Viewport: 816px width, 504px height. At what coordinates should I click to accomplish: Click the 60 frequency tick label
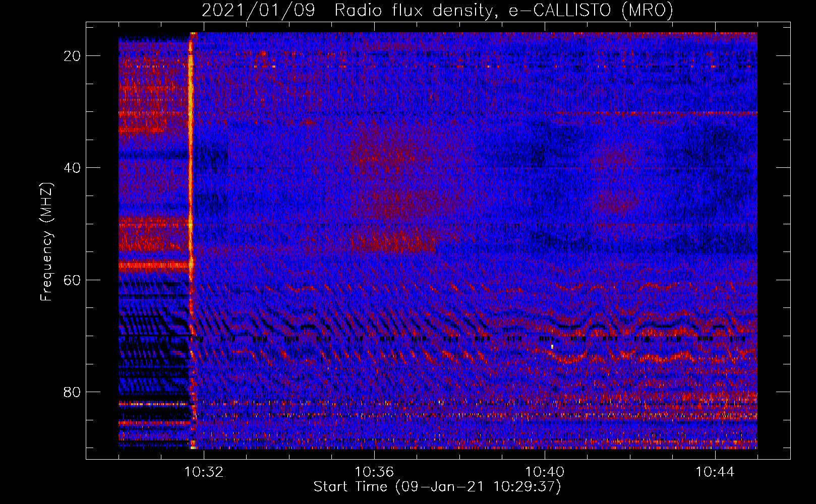(73, 280)
